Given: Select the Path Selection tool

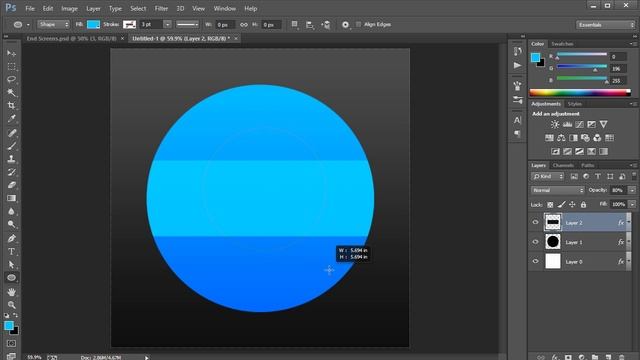Looking at the screenshot, I should pos(11,265).
